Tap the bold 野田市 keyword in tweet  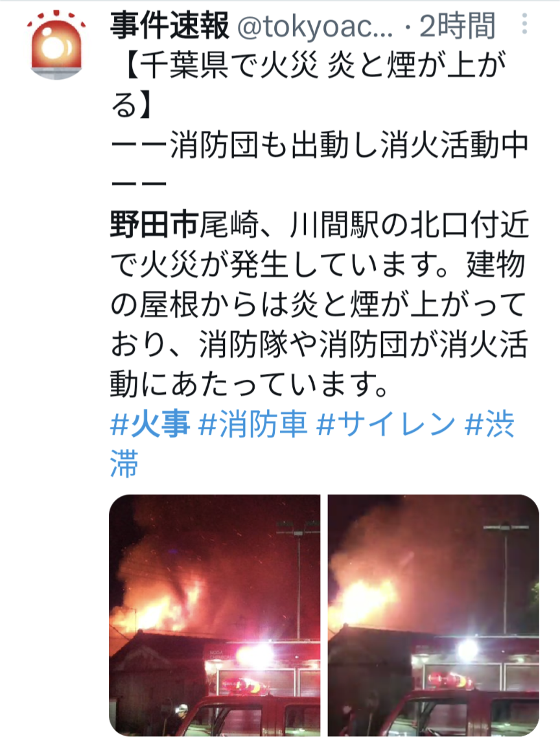pyautogui.click(x=154, y=224)
